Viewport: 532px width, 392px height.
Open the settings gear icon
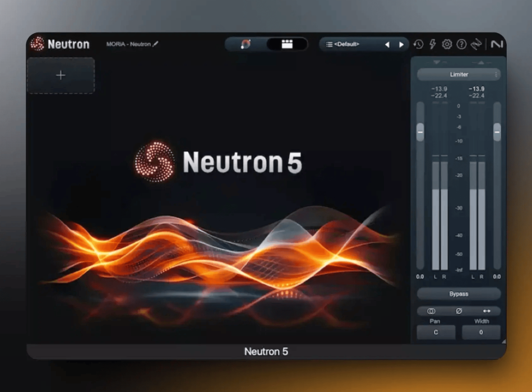(x=447, y=44)
